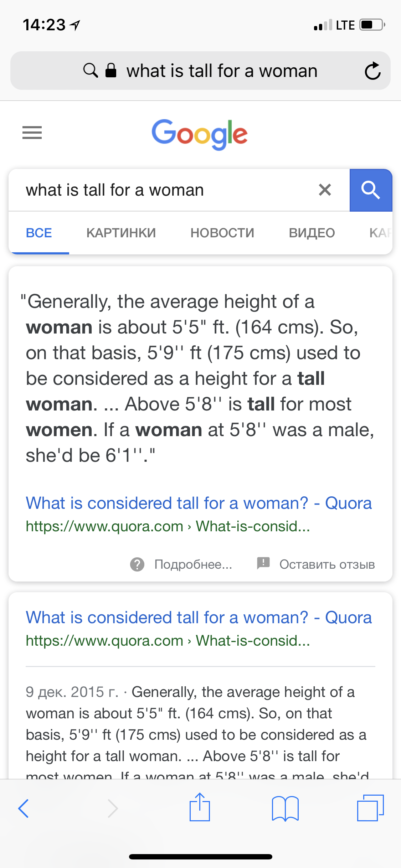The width and height of the screenshot is (401, 868).
Task: Select the Все results tab
Action: pos(39,233)
